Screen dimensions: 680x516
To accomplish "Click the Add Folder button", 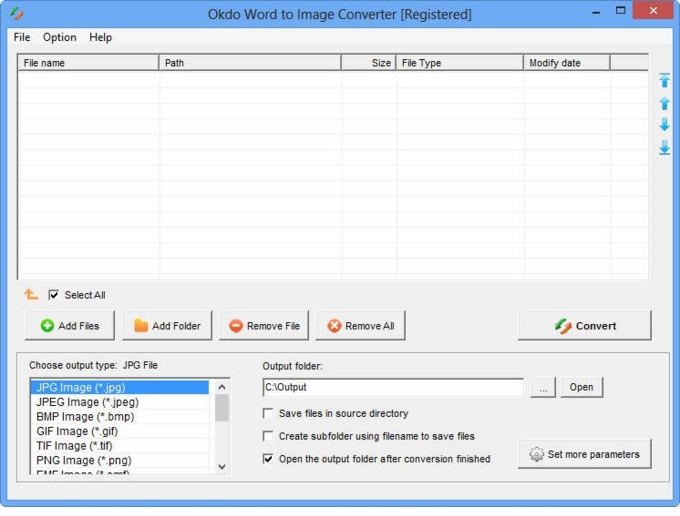I will (x=167, y=326).
